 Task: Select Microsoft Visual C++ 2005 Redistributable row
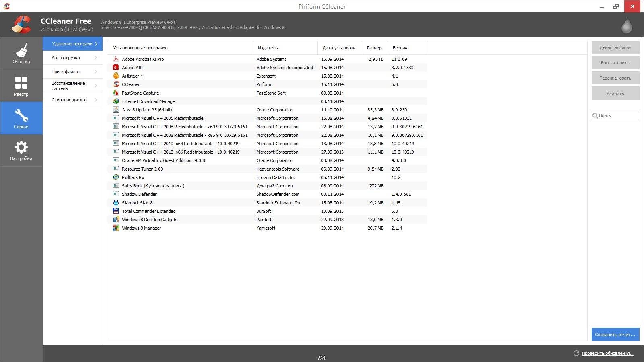268,118
